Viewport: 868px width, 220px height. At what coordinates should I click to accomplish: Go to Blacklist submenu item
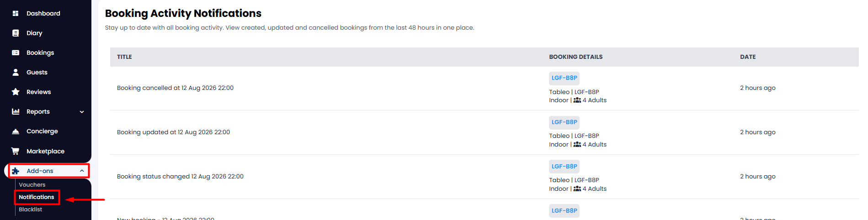click(x=30, y=210)
